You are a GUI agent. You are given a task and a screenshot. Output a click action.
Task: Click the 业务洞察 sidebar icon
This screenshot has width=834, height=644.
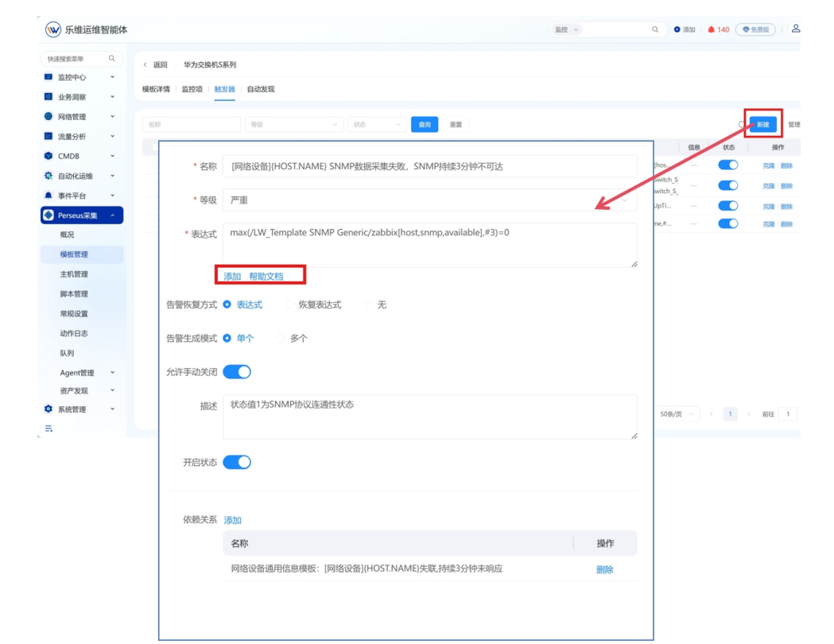48,97
